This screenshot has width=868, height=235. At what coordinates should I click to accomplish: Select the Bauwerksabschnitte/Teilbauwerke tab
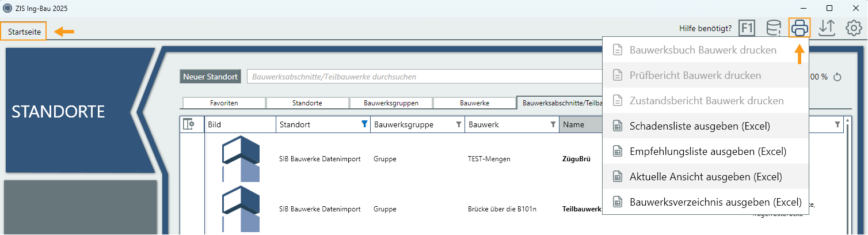coord(559,103)
